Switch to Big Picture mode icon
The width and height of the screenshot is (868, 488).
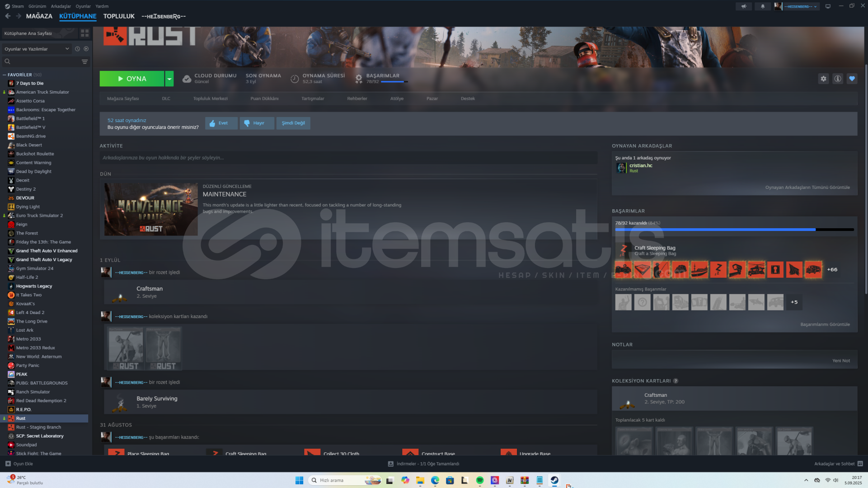click(x=828, y=6)
